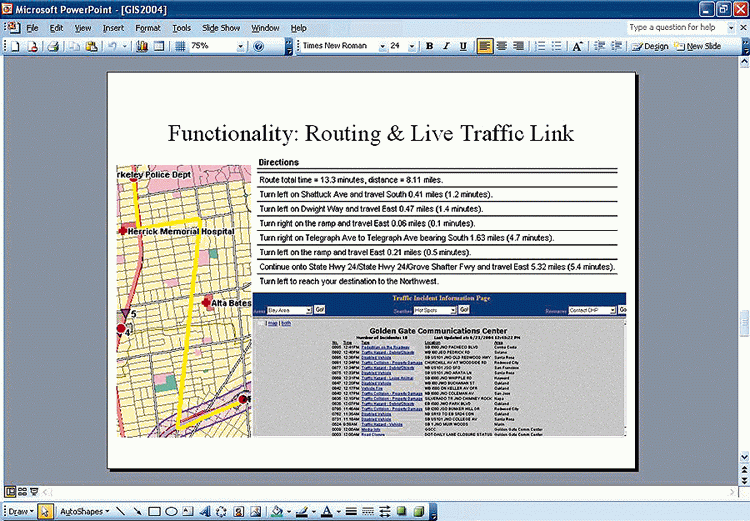Click the Undo arrow icon
750x521 pixels.
pos(112,46)
